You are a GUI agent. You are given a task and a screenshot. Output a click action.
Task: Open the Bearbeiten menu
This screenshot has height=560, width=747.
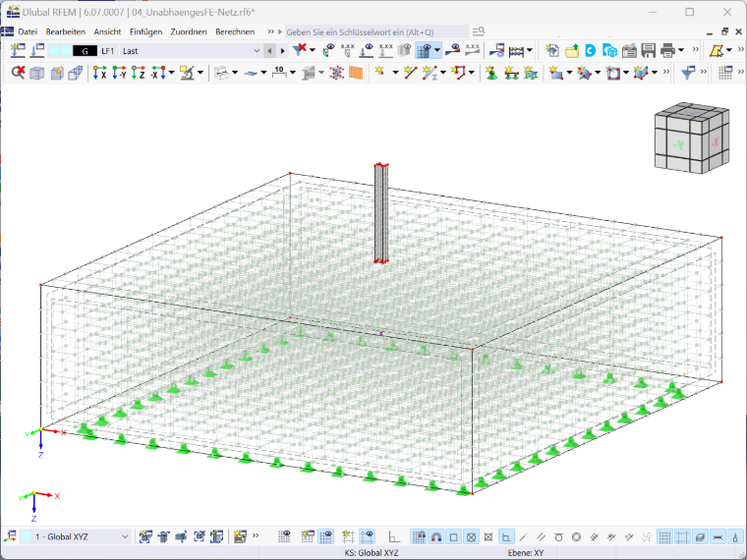65,31
